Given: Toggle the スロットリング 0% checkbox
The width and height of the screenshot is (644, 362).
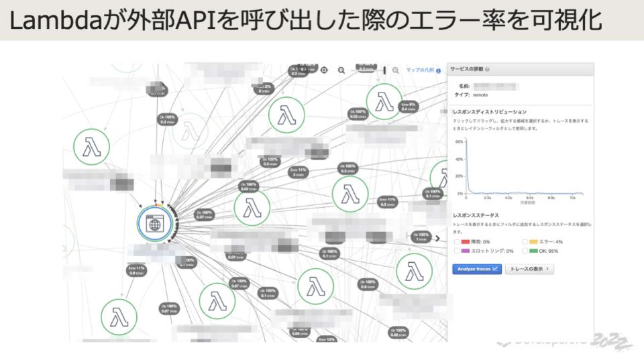Looking at the screenshot, I should 457,251.
